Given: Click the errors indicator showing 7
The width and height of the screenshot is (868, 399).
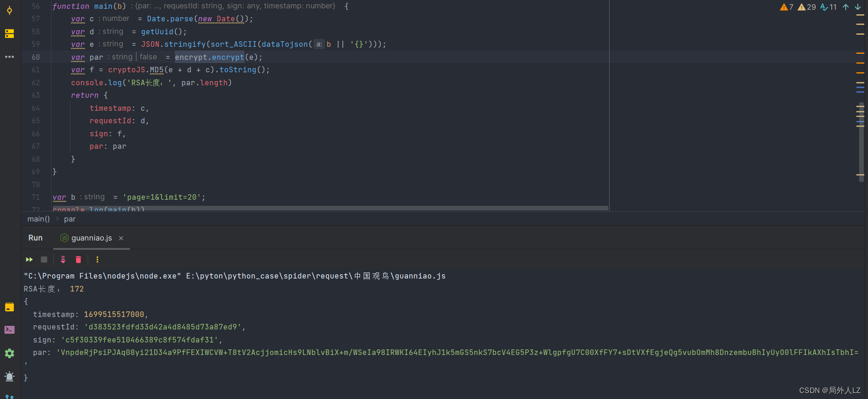Looking at the screenshot, I should coord(787,7).
